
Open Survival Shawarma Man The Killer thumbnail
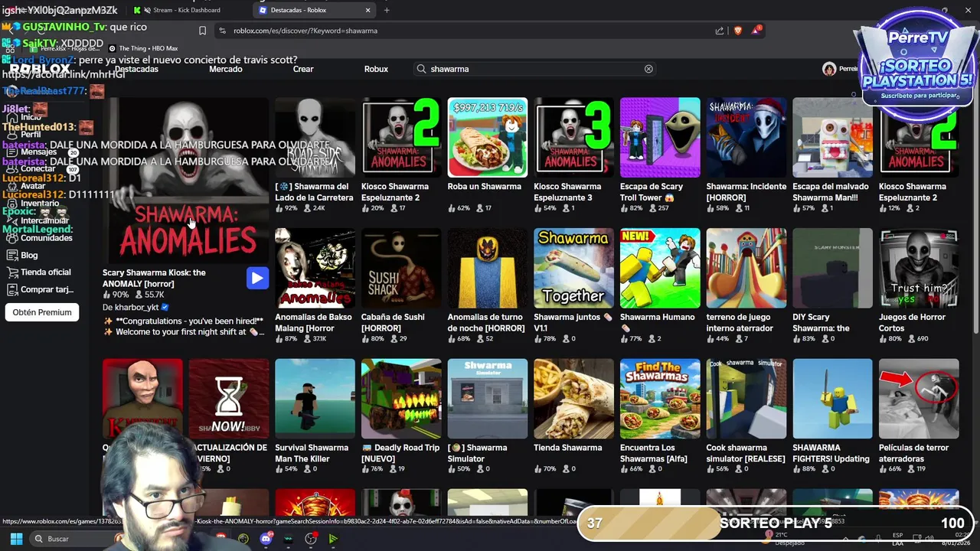coord(315,399)
